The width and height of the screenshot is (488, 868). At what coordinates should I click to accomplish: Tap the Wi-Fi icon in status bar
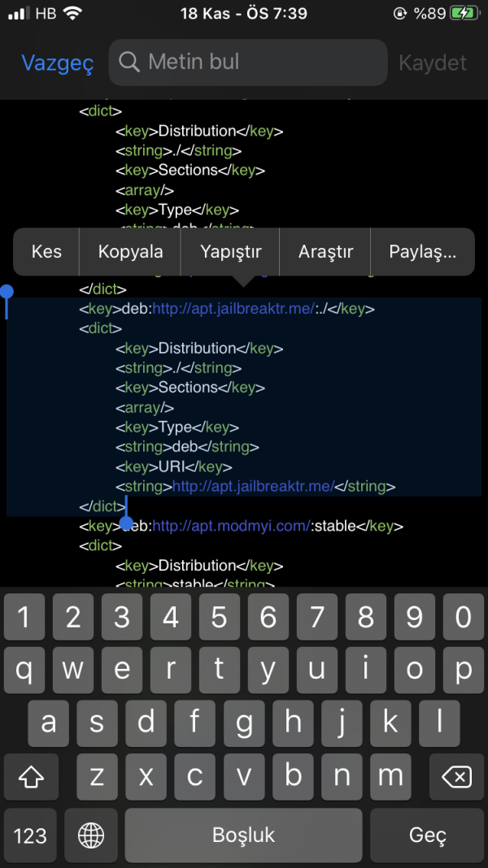coord(72,13)
